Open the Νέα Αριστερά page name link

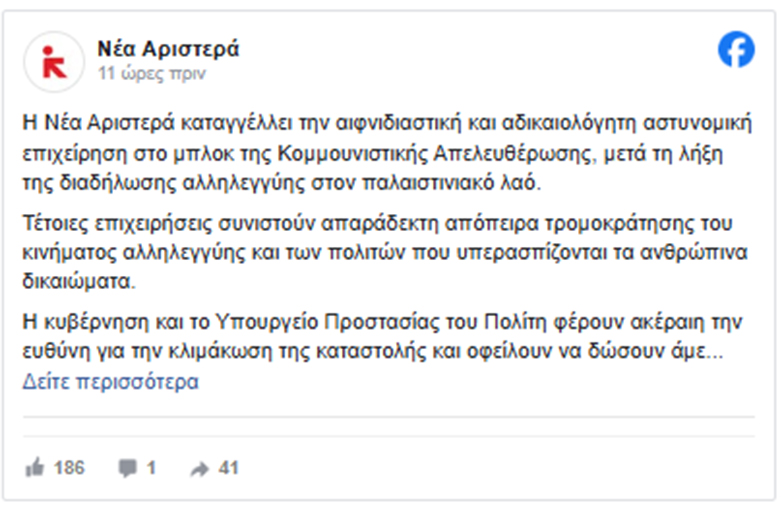click(168, 49)
